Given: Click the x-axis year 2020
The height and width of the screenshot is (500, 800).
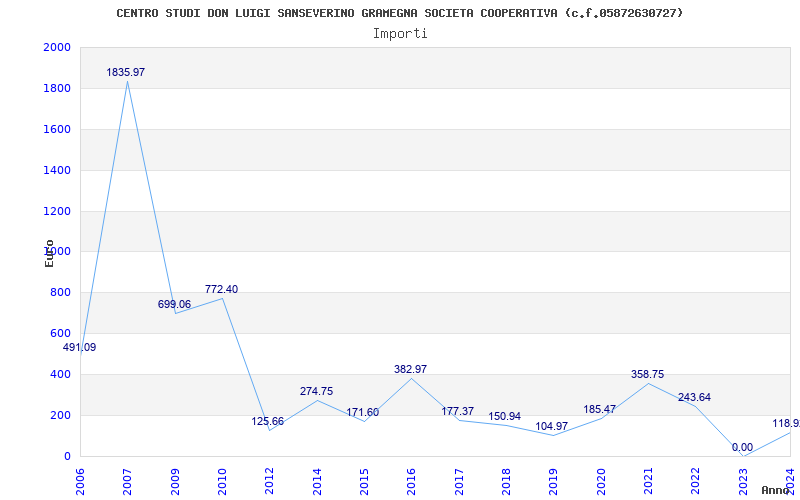Looking at the screenshot, I should (x=601, y=481).
